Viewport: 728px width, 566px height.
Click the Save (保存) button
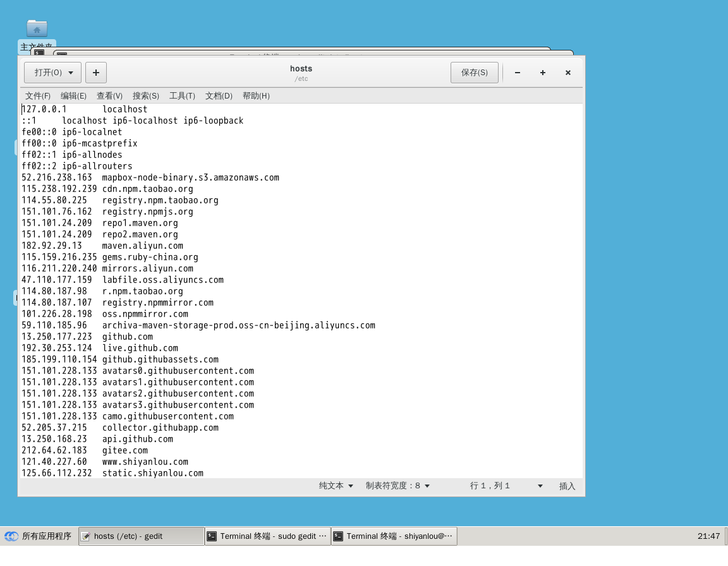pyautogui.click(x=474, y=73)
